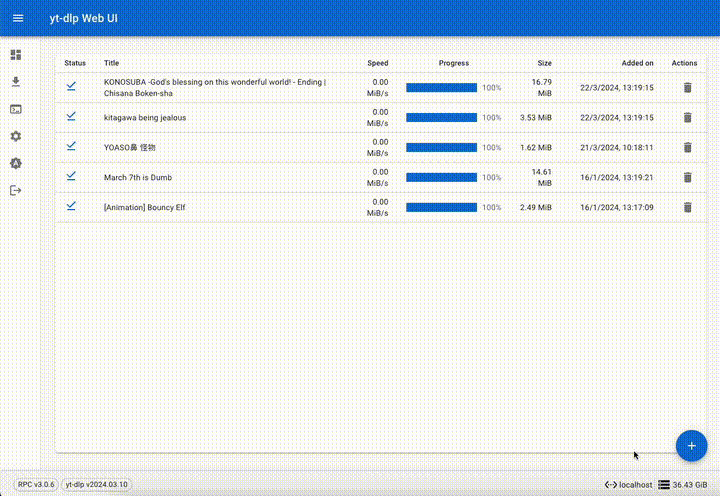Delete the KONOSUBA download entry

[686, 88]
